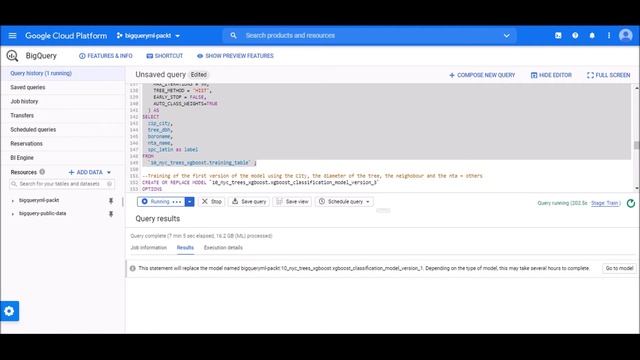Screen dimensions: 640x360
Task: Expand the bigqueryml-packt project tree
Action: click(x=13, y=201)
